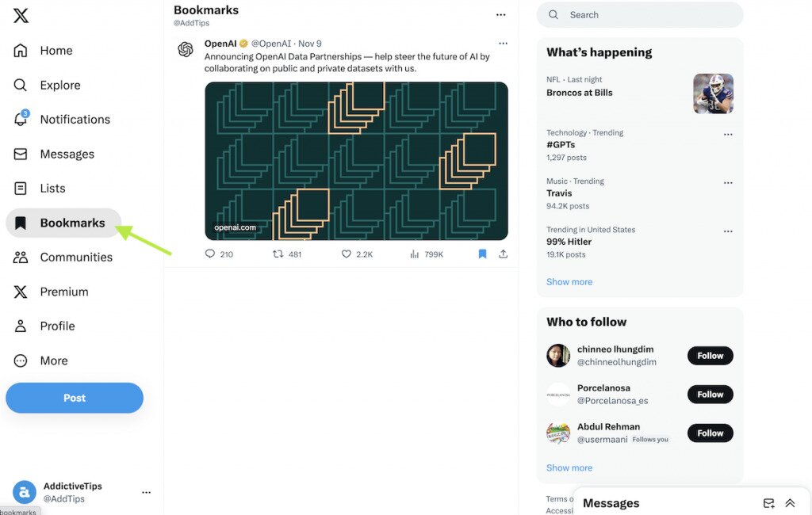Navigate to Home in the sidebar
Screen dimensions: 812x515
coord(21,50)
